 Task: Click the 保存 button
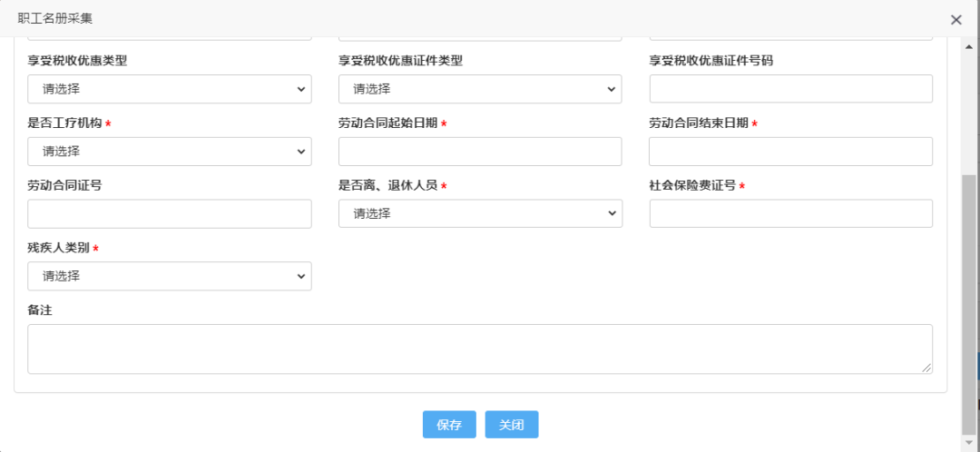[449, 425]
